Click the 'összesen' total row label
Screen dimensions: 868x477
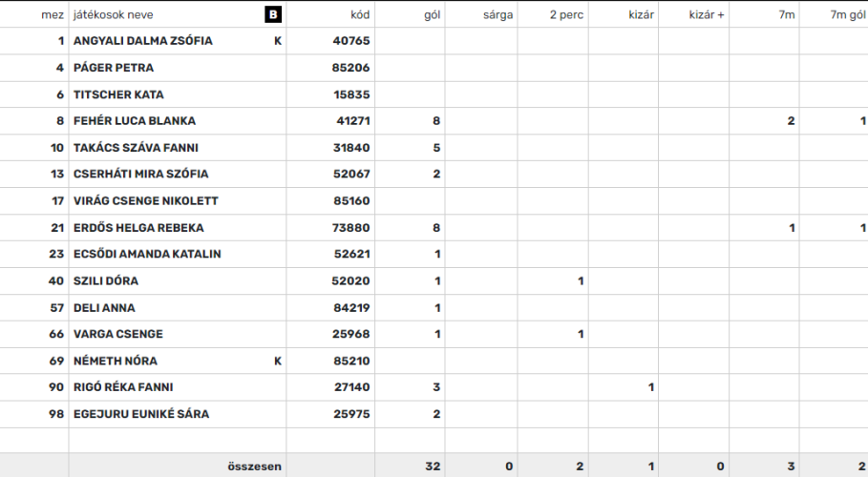point(254,467)
